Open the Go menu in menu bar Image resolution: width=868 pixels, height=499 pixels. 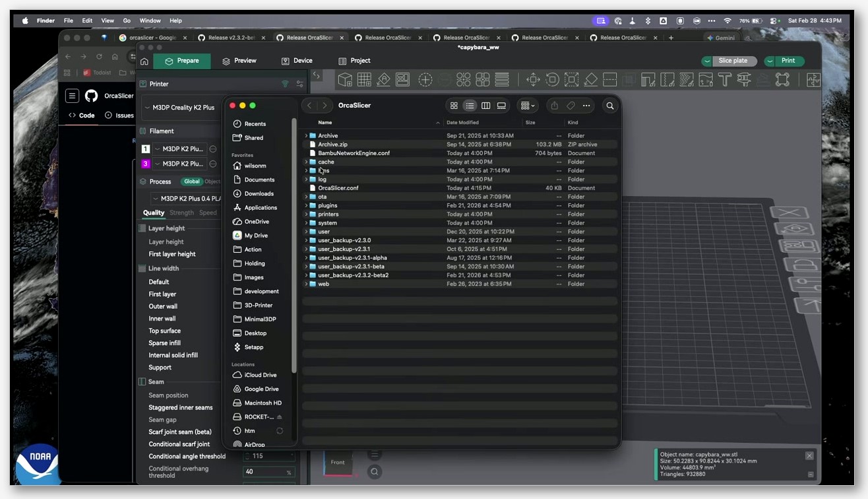tap(127, 20)
